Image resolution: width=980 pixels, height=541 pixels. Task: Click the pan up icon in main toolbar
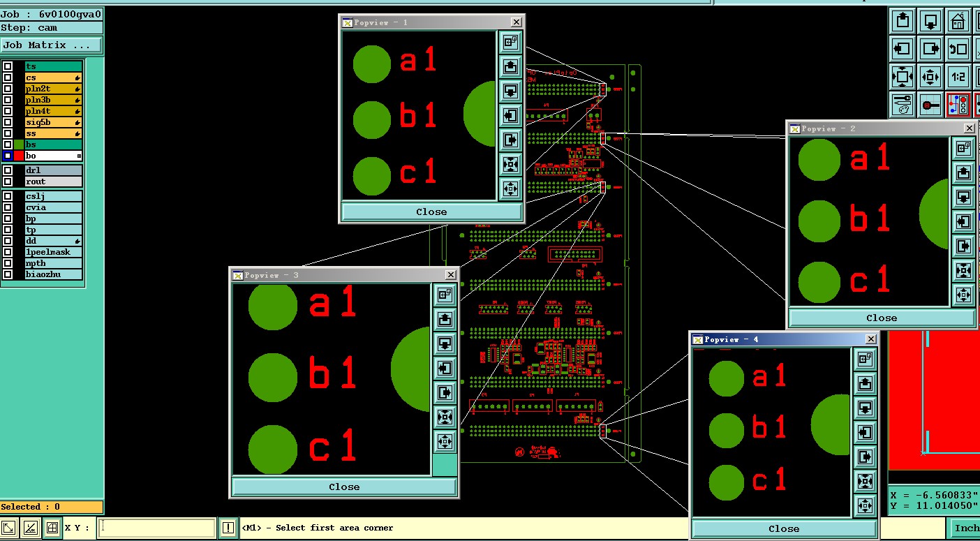(903, 21)
